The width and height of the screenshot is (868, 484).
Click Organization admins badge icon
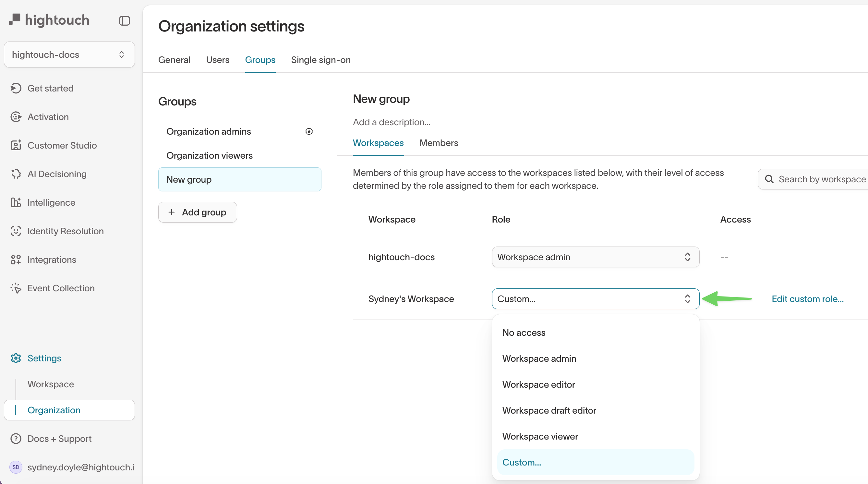[309, 131]
